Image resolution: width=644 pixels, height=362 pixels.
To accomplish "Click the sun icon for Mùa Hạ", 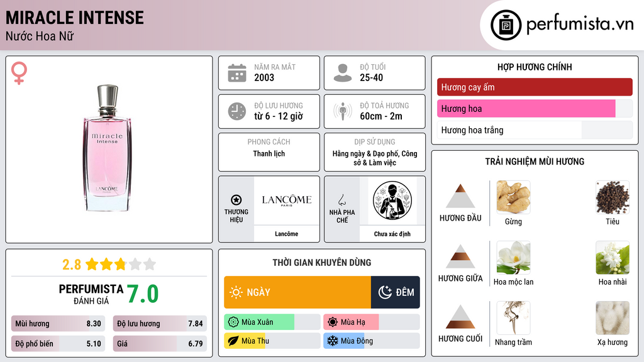I will pyautogui.click(x=333, y=322).
